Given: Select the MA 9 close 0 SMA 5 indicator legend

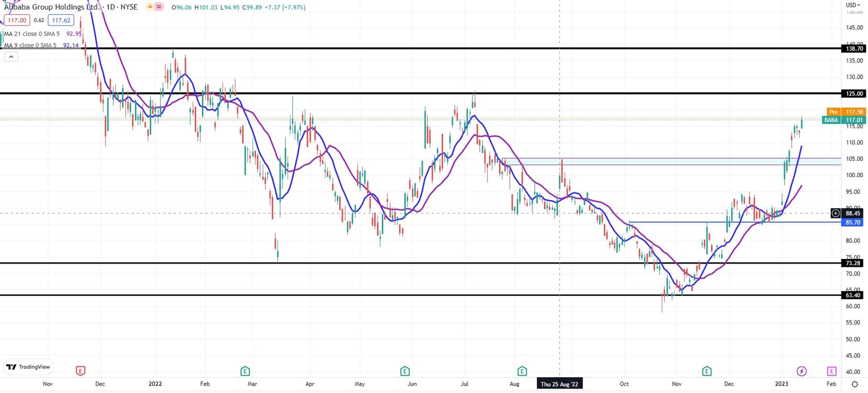Looking at the screenshot, I should pos(31,45).
